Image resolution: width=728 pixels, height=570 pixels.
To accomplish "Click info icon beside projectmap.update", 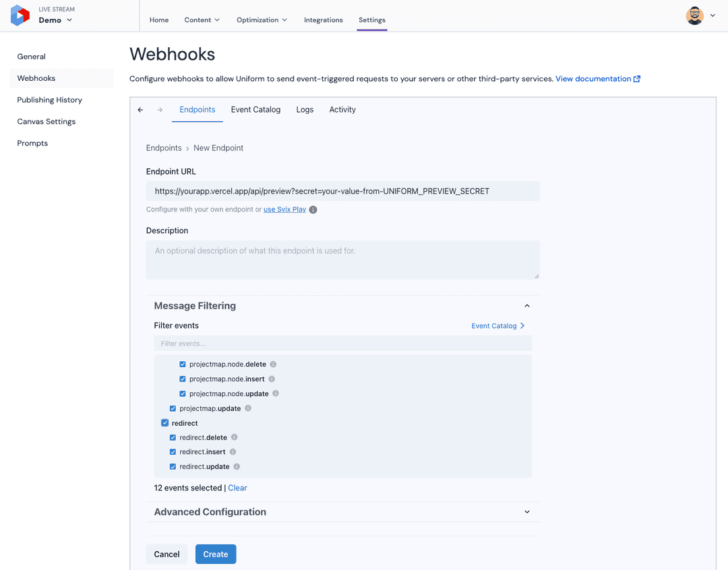I will [x=248, y=408].
